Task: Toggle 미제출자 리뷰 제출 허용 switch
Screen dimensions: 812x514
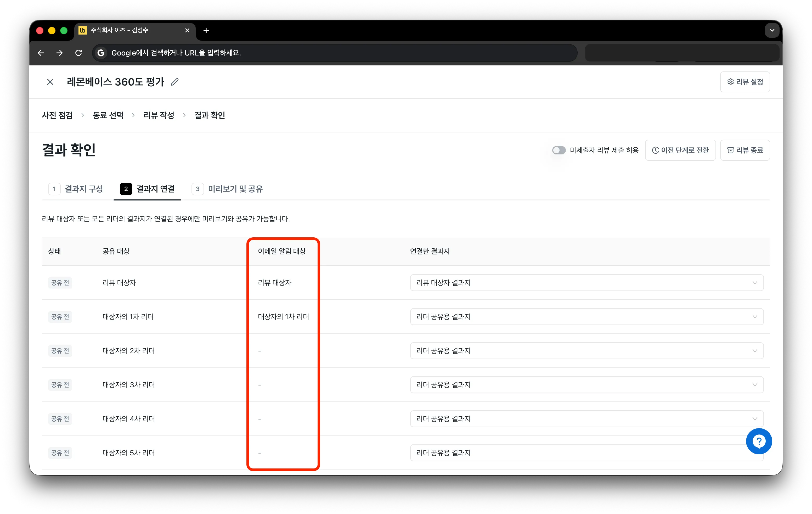Action: [x=559, y=150]
